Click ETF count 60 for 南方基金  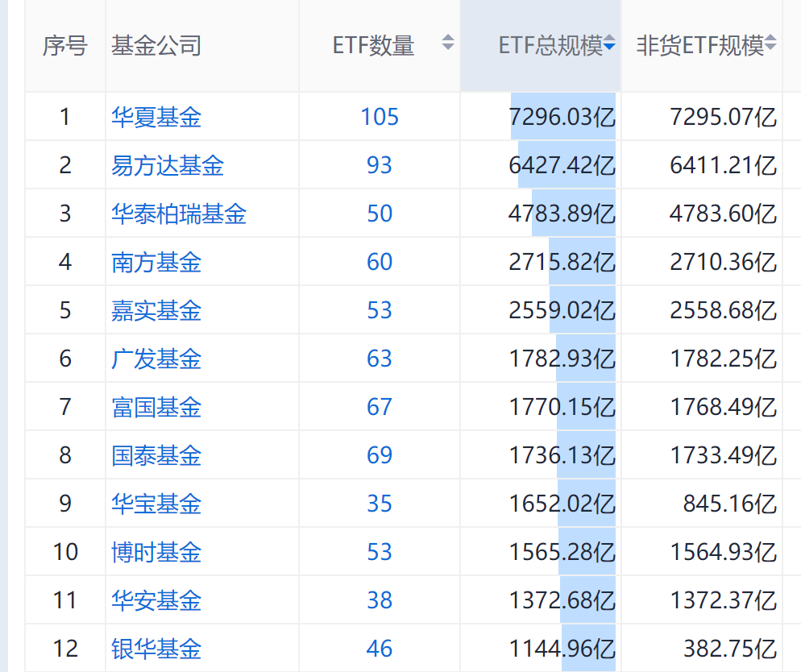click(380, 262)
